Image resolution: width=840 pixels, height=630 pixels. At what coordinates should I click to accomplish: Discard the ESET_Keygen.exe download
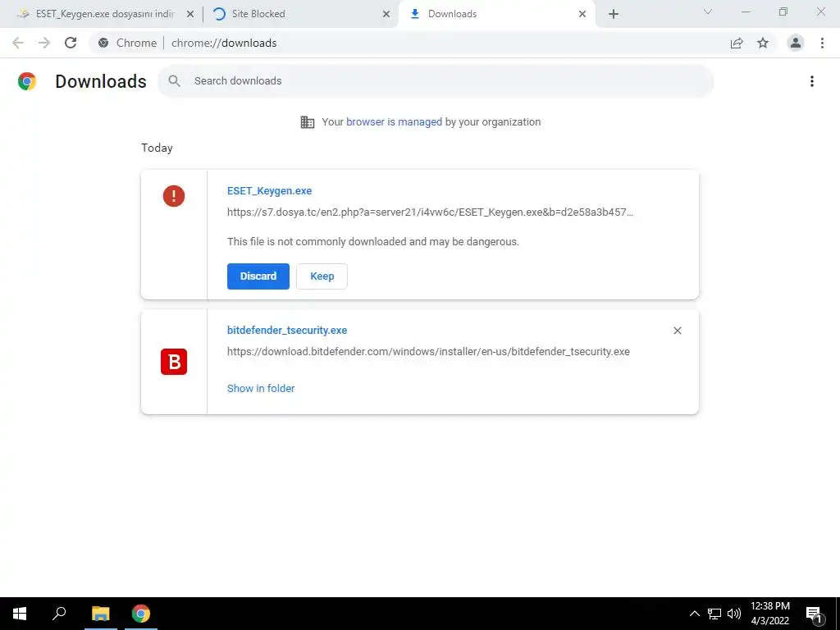coord(258,276)
